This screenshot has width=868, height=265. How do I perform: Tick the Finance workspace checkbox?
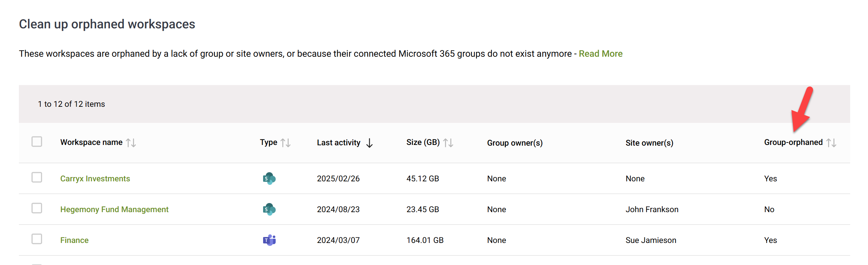[x=37, y=239]
